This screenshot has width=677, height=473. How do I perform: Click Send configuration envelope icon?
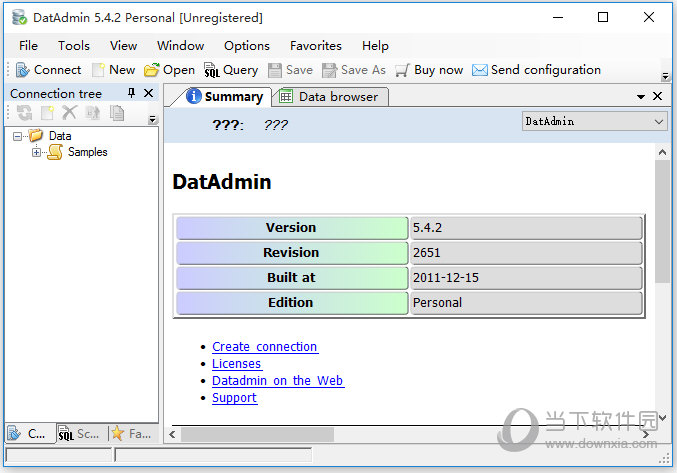480,70
